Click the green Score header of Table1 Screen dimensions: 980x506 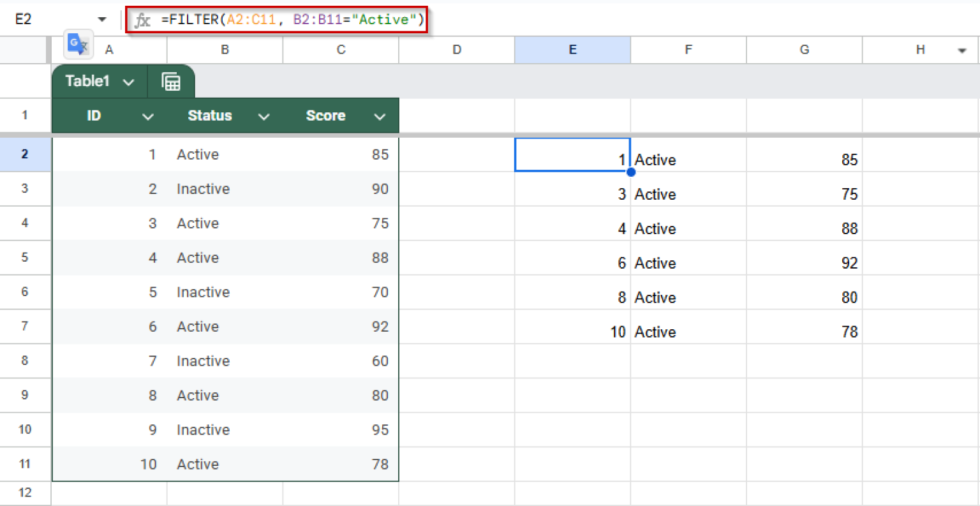pos(325,115)
